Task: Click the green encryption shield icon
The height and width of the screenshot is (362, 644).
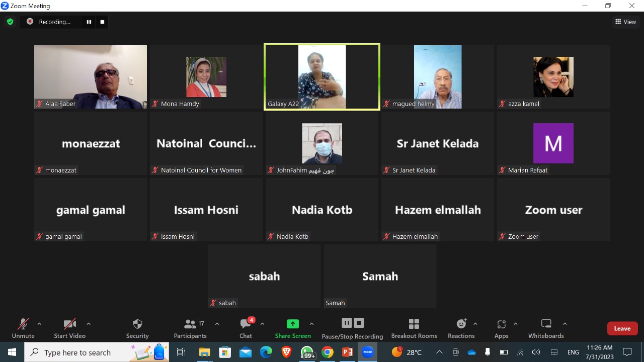Action: click(x=10, y=22)
